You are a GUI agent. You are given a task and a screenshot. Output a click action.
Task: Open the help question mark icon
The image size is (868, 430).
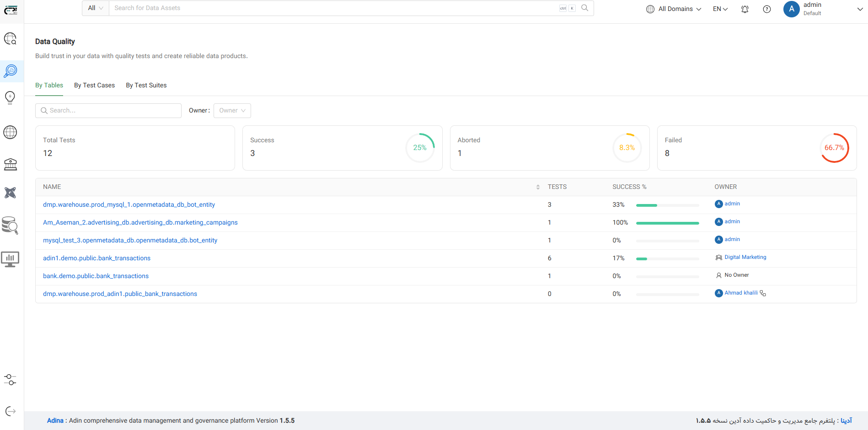click(x=767, y=9)
